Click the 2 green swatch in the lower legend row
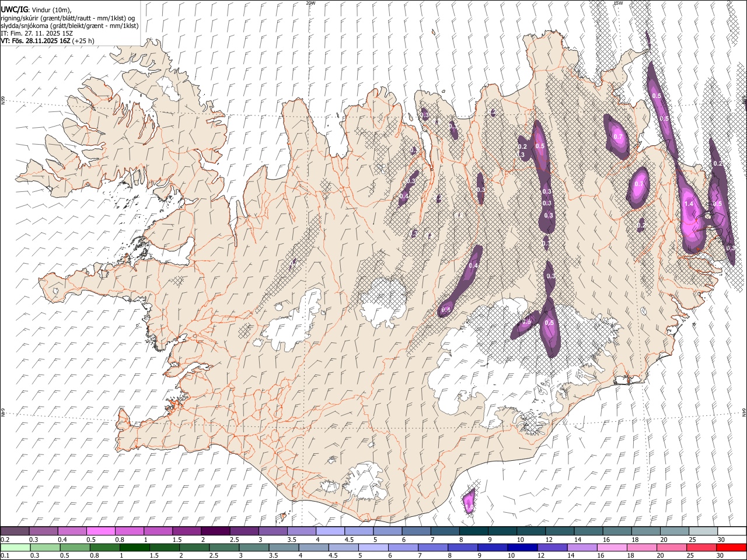This screenshot has height=560, width=747. tap(194, 547)
